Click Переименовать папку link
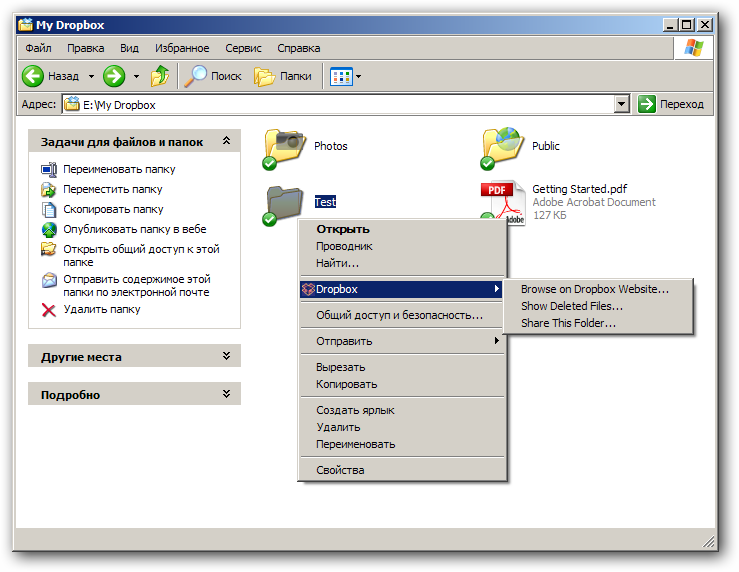This screenshot has width=739, height=572. point(119,169)
